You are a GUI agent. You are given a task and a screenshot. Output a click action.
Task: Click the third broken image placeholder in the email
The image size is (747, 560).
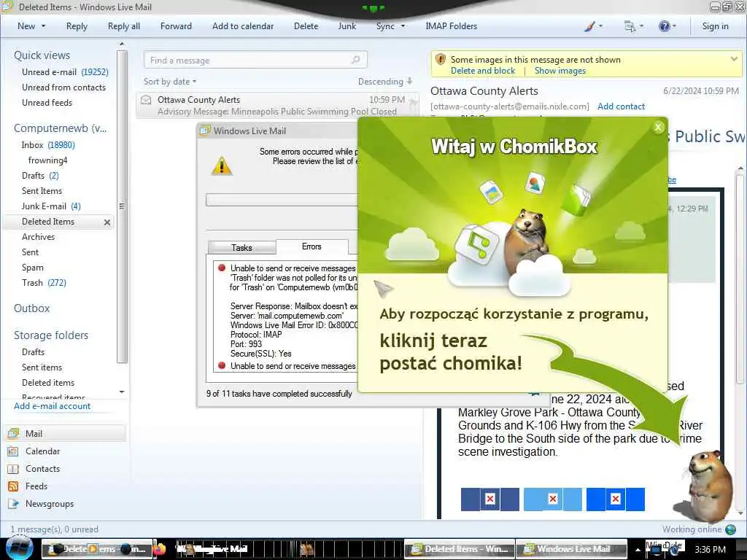[616, 499]
